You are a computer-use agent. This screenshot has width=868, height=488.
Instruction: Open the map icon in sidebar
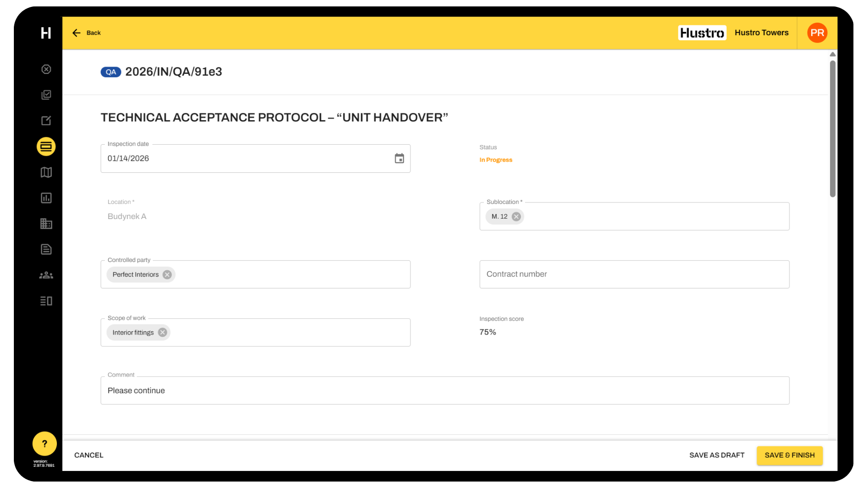pos(46,172)
